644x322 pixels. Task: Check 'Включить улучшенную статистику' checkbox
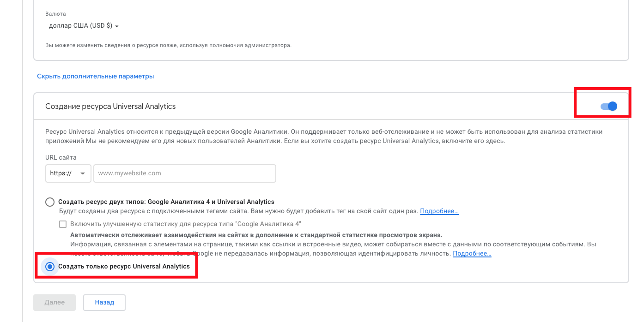(x=63, y=224)
